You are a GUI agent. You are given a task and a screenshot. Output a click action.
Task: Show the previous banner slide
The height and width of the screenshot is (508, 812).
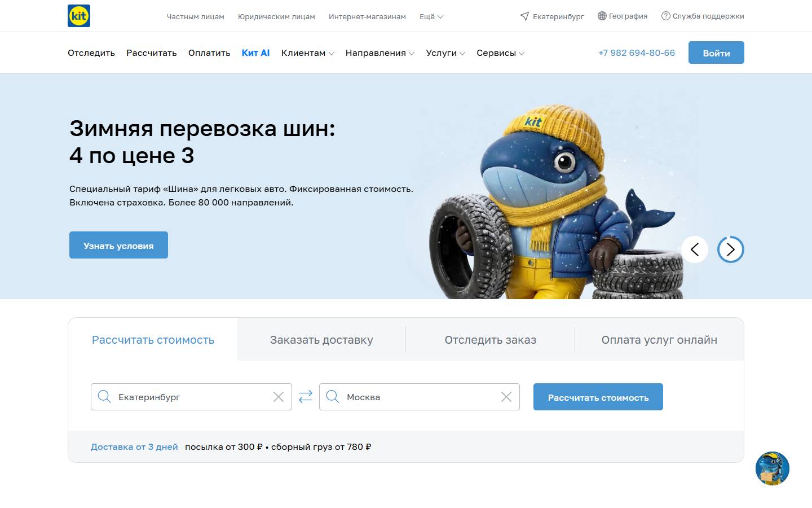[695, 249]
